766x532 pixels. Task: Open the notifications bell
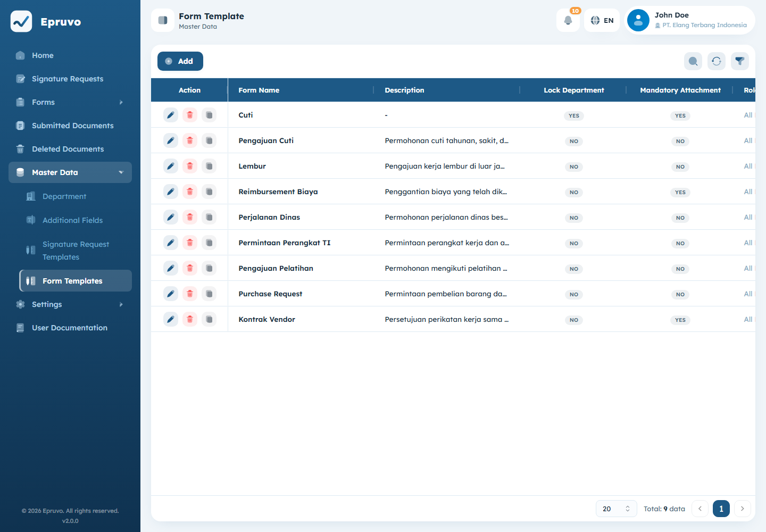pyautogui.click(x=568, y=20)
